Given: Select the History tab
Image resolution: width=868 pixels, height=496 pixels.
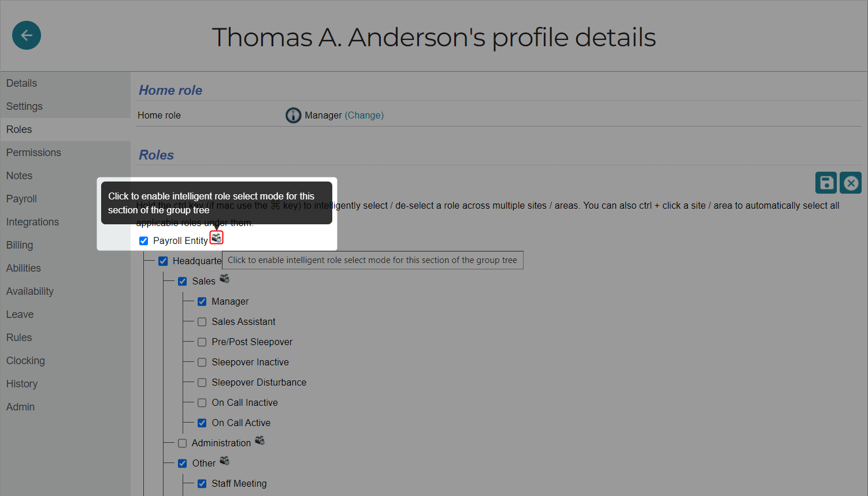Looking at the screenshot, I should click(22, 383).
